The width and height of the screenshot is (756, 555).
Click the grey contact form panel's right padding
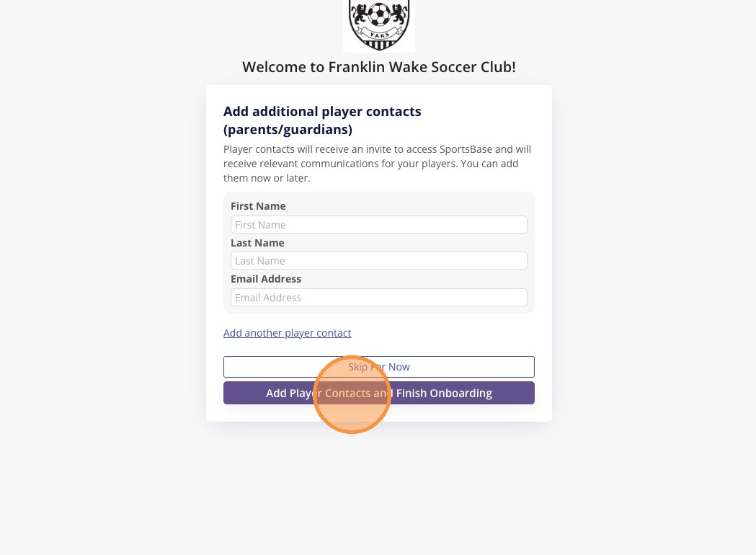(531, 252)
